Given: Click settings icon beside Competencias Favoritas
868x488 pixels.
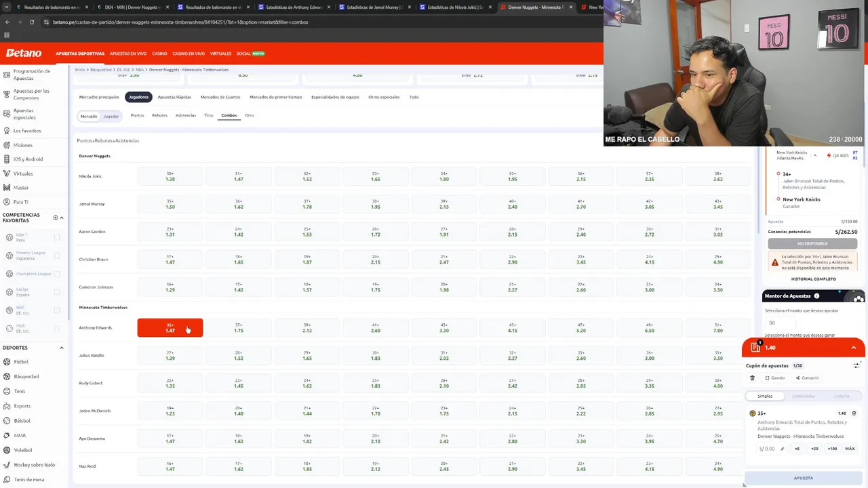Looking at the screenshot, I should [56, 218].
